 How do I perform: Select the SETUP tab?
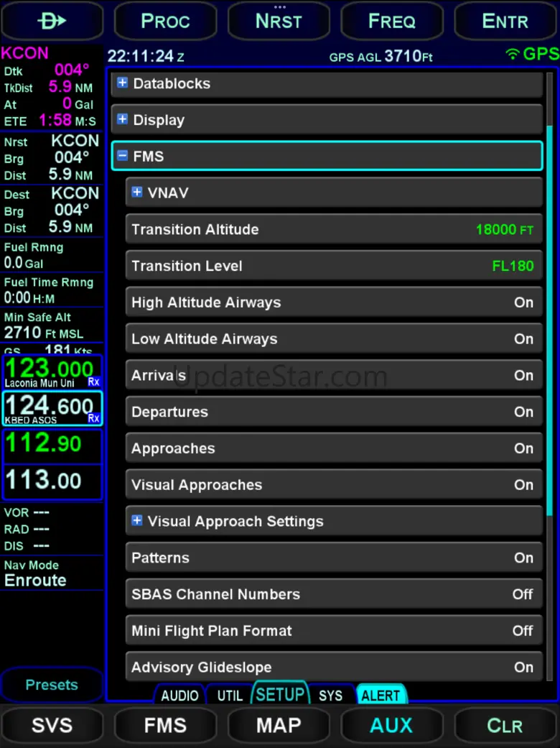point(280,693)
